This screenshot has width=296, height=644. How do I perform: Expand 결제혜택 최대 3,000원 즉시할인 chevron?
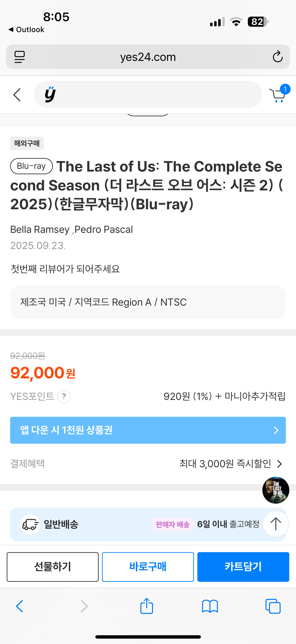pos(280,464)
